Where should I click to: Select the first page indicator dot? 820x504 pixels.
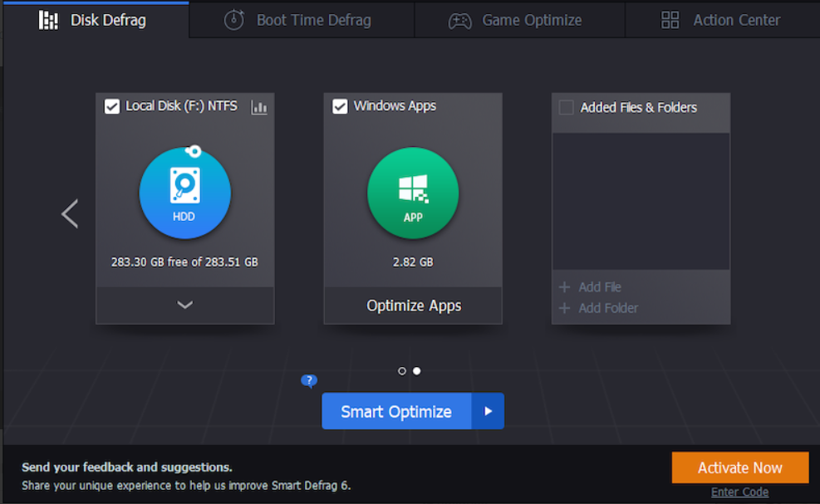tap(402, 371)
